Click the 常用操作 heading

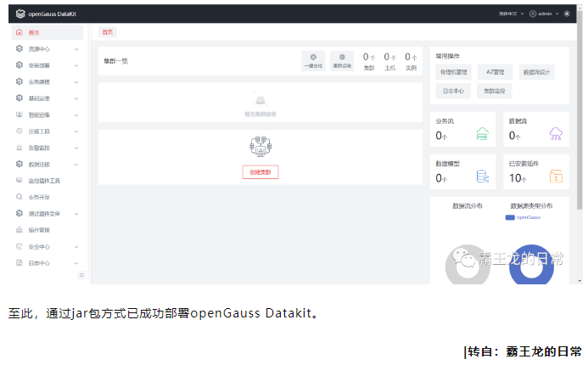[x=447, y=56]
